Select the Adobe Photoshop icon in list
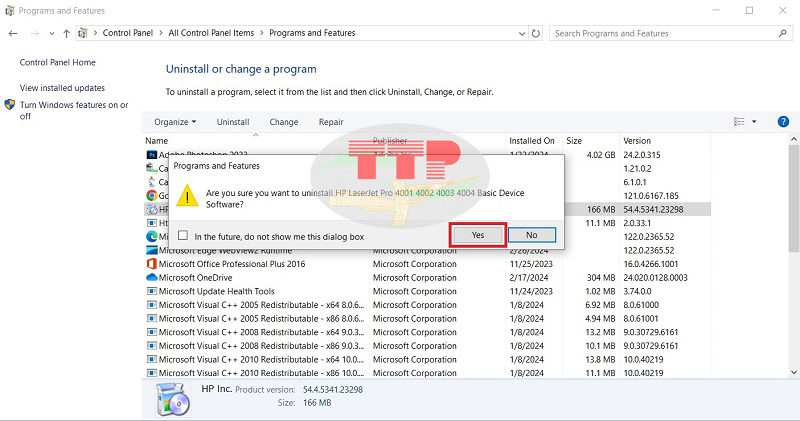 tap(152, 155)
